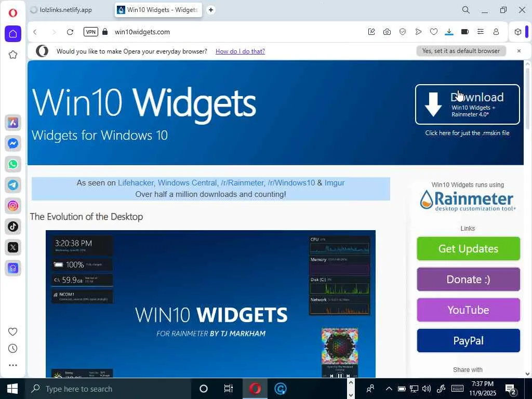Image resolution: width=532 pixels, height=399 pixels.
Task: Click the PayPal button
Action: click(468, 341)
